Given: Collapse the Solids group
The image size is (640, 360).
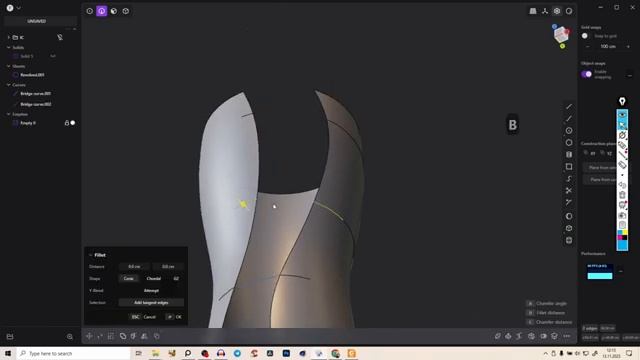Looking at the screenshot, I should (x=9, y=48).
